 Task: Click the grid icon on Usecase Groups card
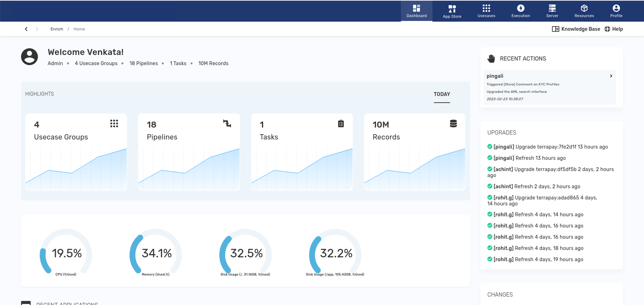[x=114, y=124]
